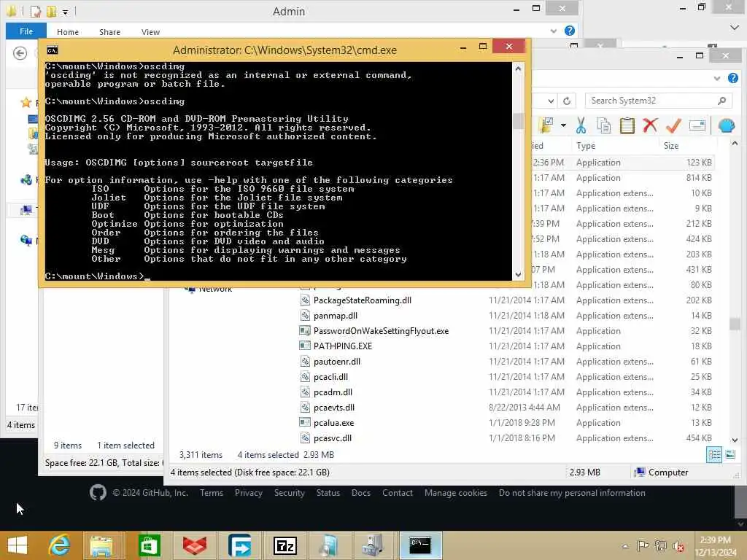Click the cmd window system menu icon
This screenshot has height=560, width=747.
click(52, 50)
